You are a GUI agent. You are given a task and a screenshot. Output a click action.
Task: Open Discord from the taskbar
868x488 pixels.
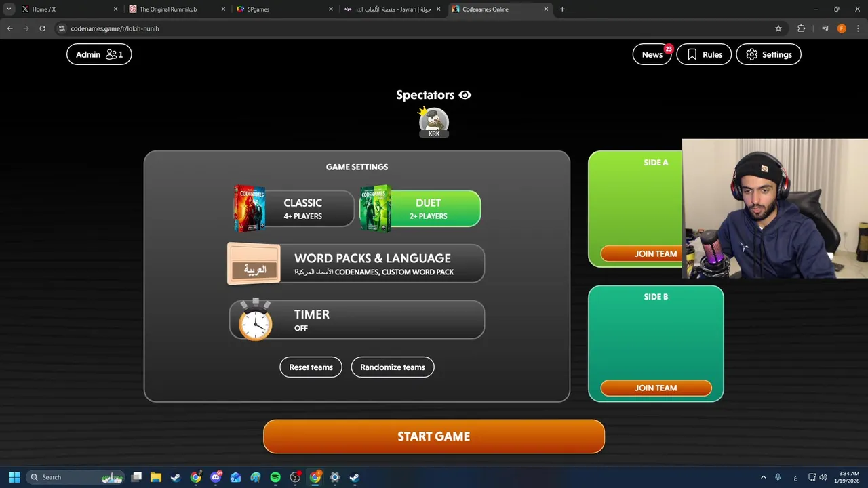tap(216, 477)
